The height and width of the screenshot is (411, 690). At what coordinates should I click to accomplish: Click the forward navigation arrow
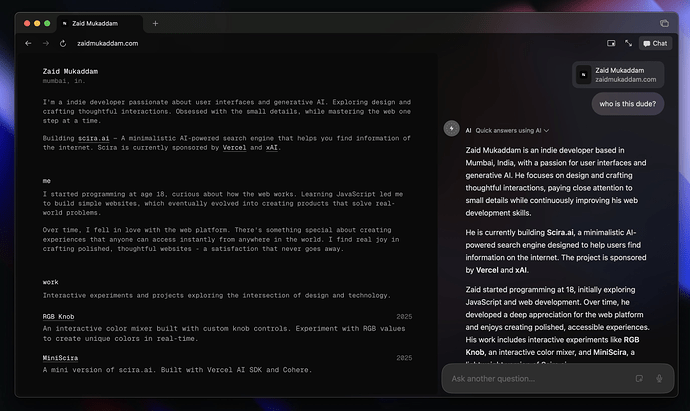(x=46, y=44)
